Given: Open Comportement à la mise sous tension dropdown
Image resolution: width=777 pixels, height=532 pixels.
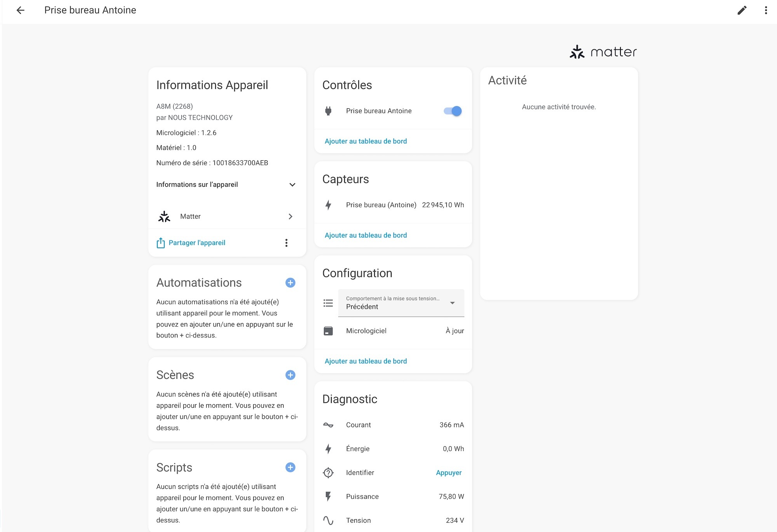Looking at the screenshot, I should tap(401, 303).
